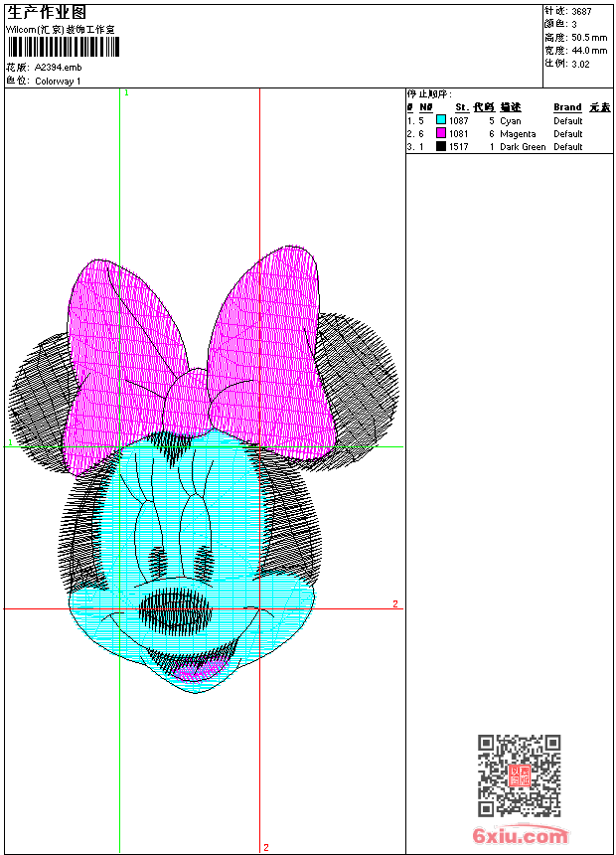Click the width value '44.0 mm'
This screenshot has height=855, width=616.
(589, 51)
